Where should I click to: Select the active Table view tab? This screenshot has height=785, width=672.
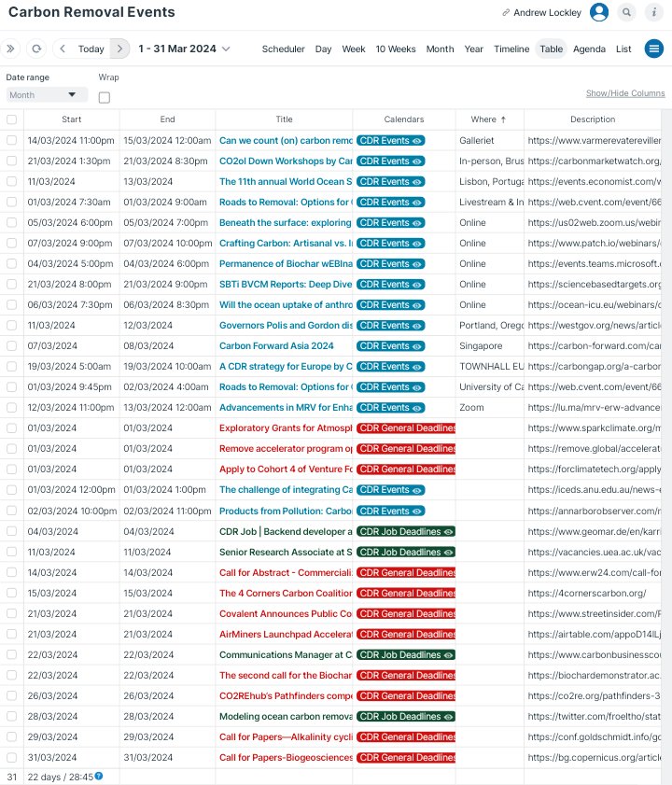pos(551,49)
